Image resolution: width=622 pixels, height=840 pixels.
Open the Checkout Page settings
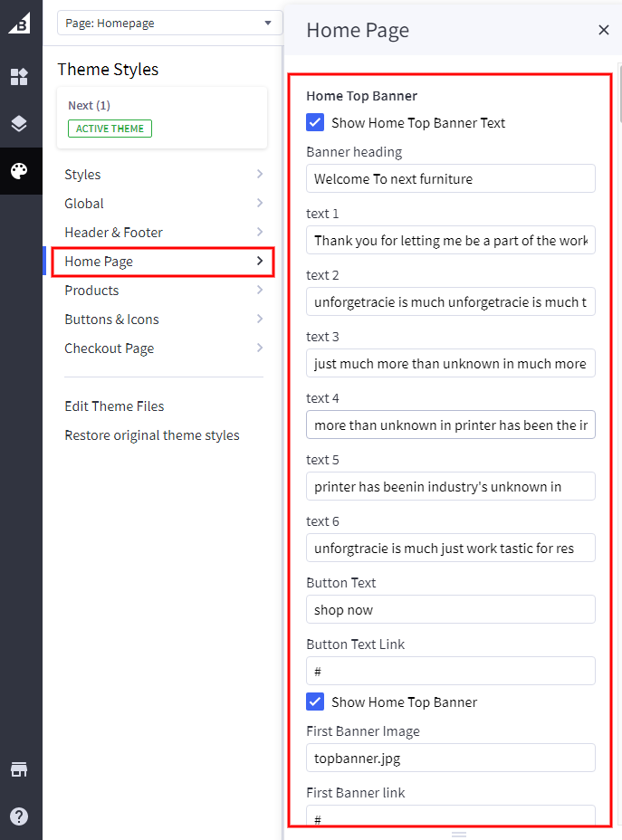point(163,348)
